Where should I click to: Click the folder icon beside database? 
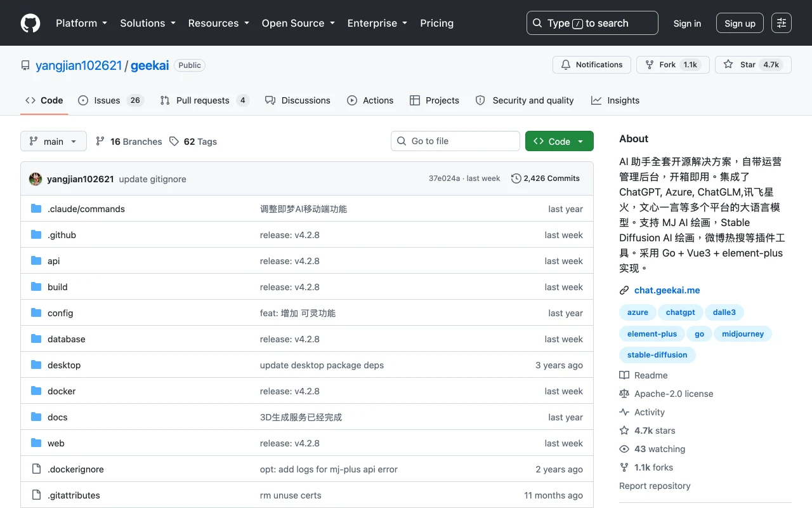tap(36, 339)
